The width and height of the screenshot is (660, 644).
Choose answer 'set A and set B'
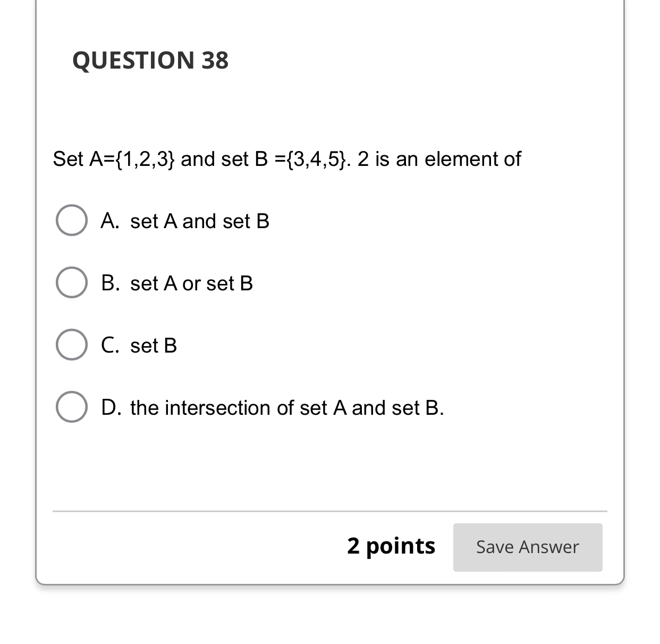(x=200, y=221)
